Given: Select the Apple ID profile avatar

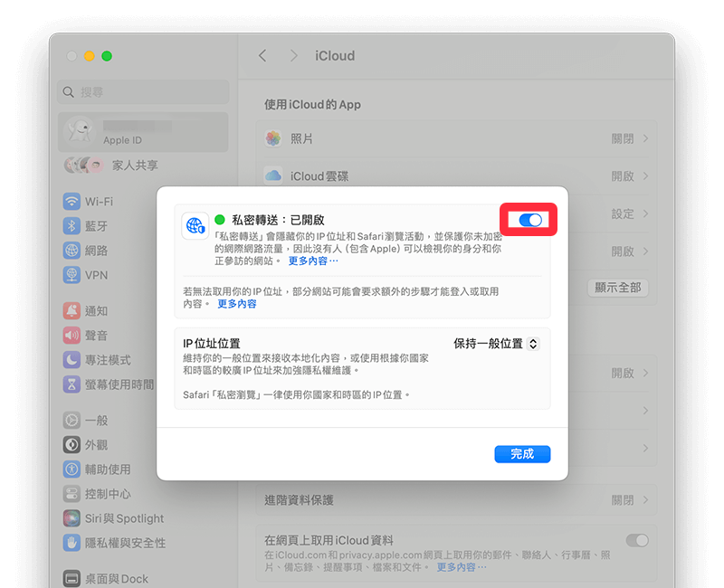Looking at the screenshot, I should click(x=80, y=131).
